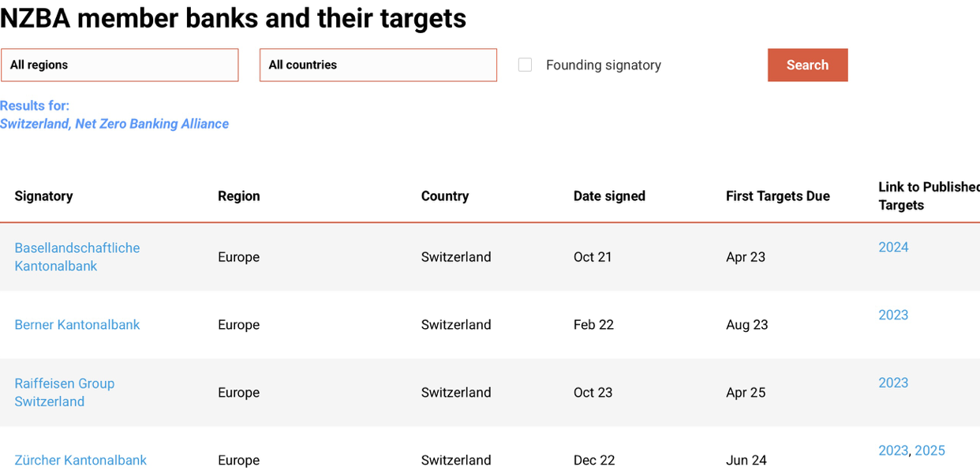Open Zürcher Kantonalbank's 2023 targets link
This screenshot has height=470, width=980.
(x=893, y=451)
